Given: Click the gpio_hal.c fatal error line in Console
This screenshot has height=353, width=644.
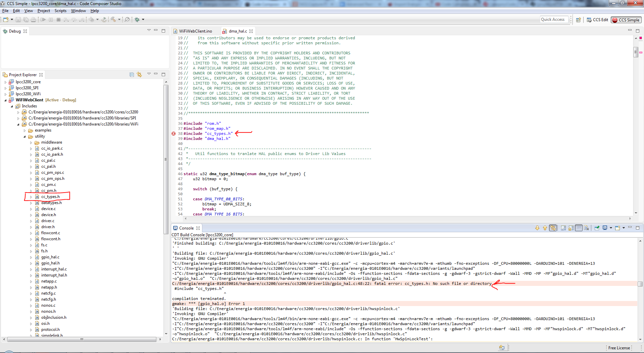Looking at the screenshot, I should point(332,284).
